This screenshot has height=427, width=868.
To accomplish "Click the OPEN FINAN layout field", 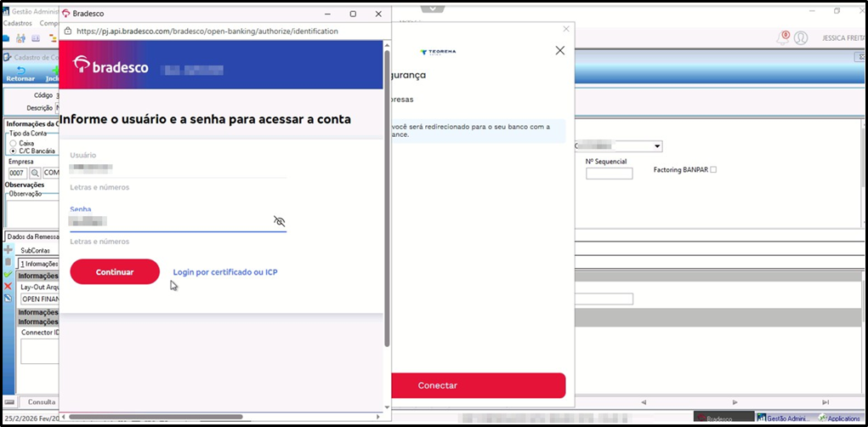I will [39, 299].
